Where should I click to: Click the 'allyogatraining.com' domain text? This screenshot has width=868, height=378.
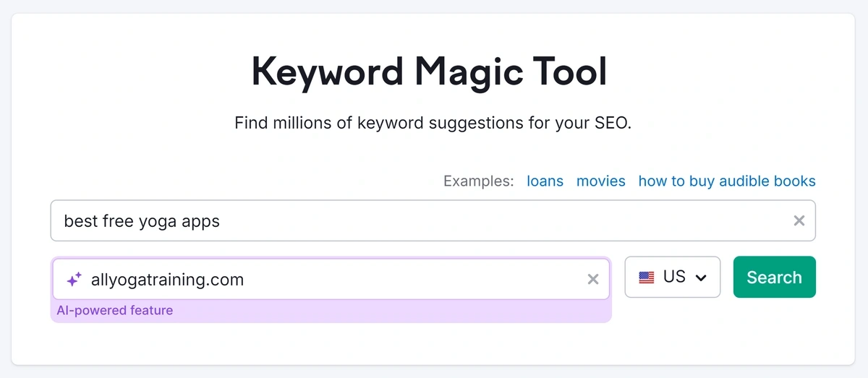[x=167, y=280]
